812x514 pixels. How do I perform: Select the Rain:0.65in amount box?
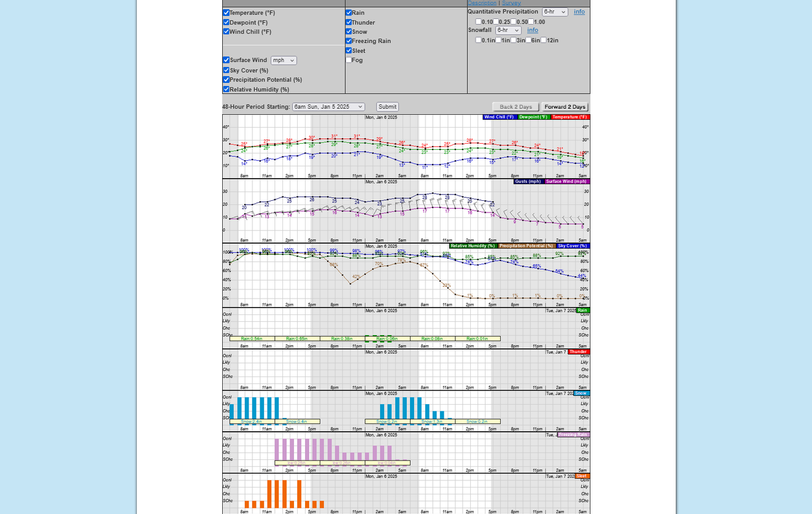297,338
